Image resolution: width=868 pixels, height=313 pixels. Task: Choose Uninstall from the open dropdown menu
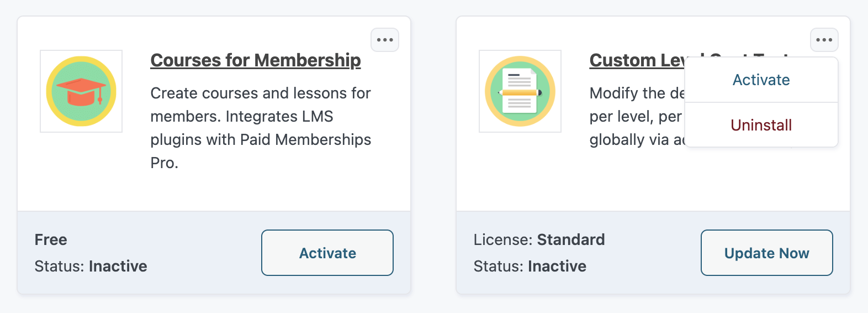(761, 126)
